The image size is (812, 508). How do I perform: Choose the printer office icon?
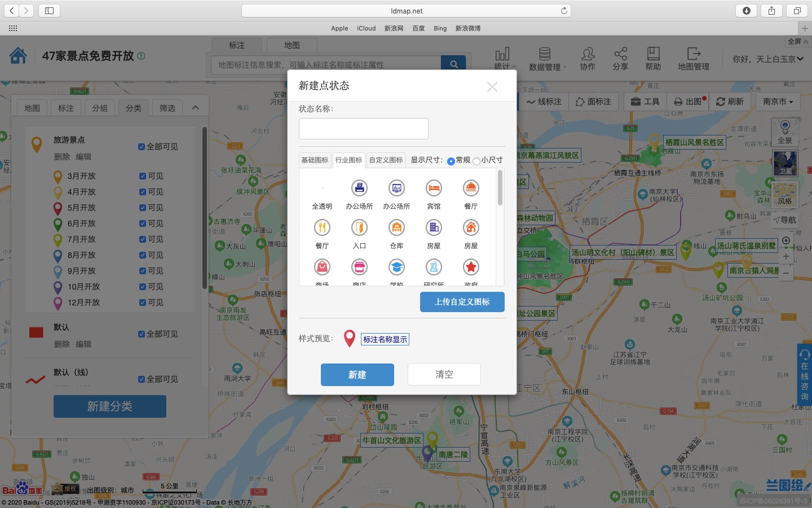click(359, 188)
